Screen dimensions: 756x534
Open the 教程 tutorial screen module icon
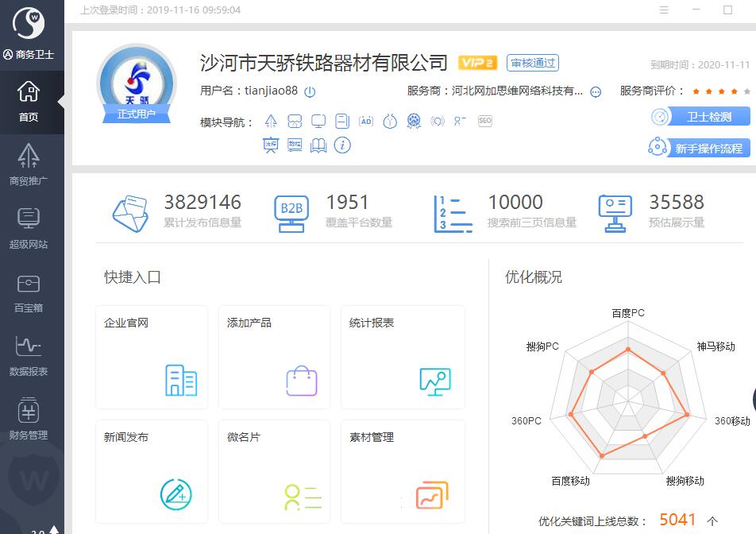point(295,145)
